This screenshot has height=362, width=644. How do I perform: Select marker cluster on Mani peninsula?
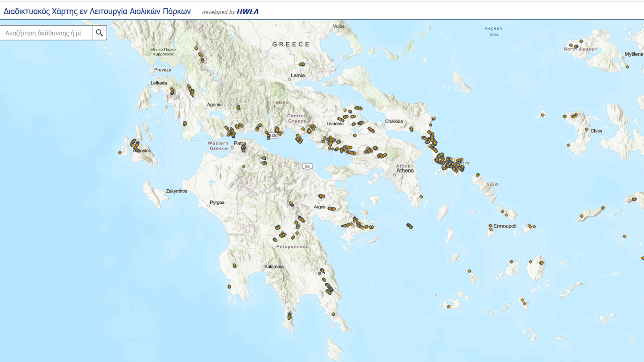coord(289,316)
